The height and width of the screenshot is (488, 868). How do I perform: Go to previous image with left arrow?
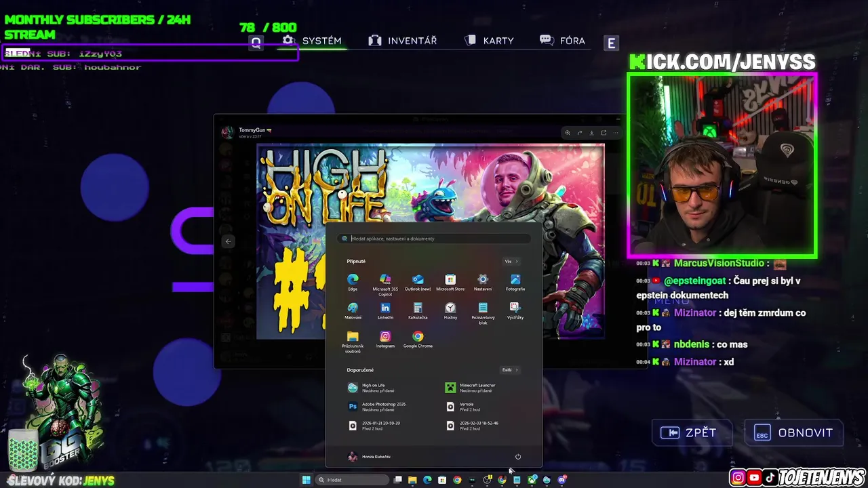[229, 242]
